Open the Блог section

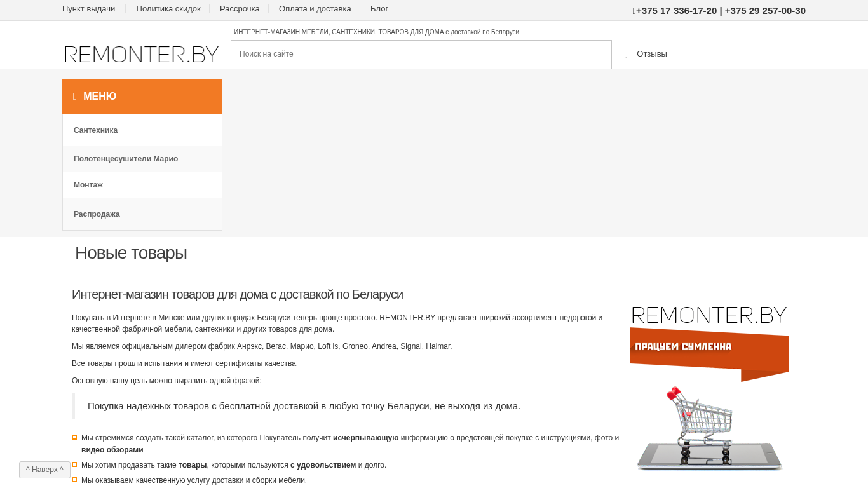pyautogui.click(x=379, y=9)
